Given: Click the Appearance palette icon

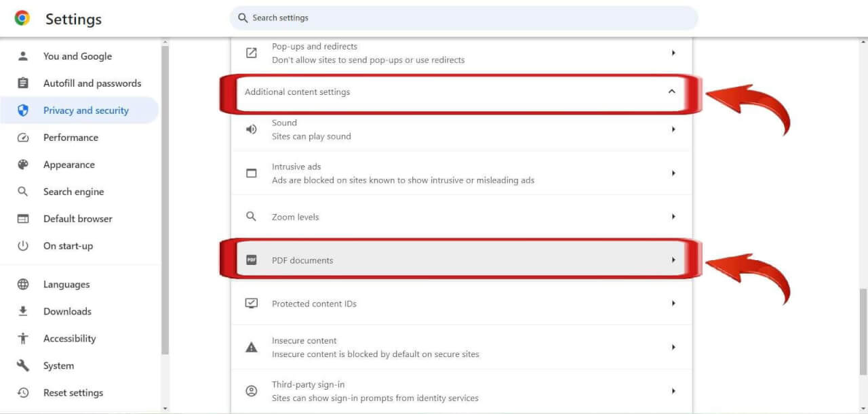Looking at the screenshot, I should pos(23,165).
